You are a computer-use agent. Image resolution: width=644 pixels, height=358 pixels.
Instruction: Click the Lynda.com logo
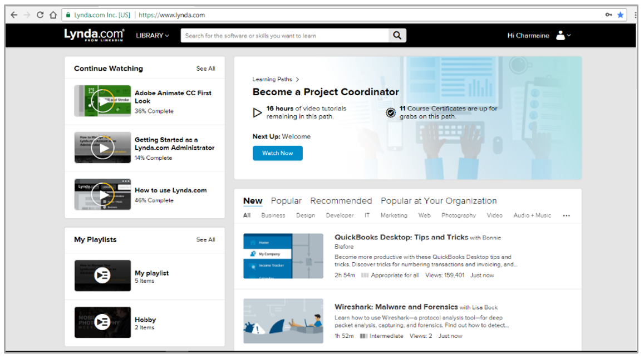click(94, 35)
